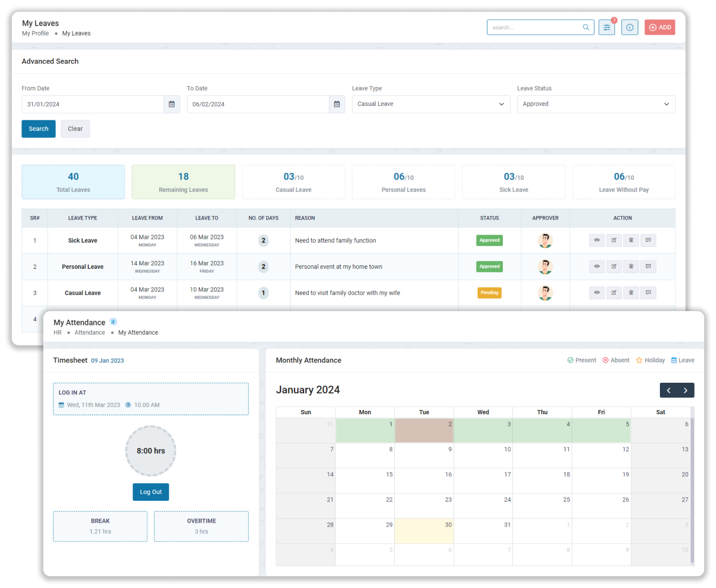Click the top search input field

tap(534, 27)
